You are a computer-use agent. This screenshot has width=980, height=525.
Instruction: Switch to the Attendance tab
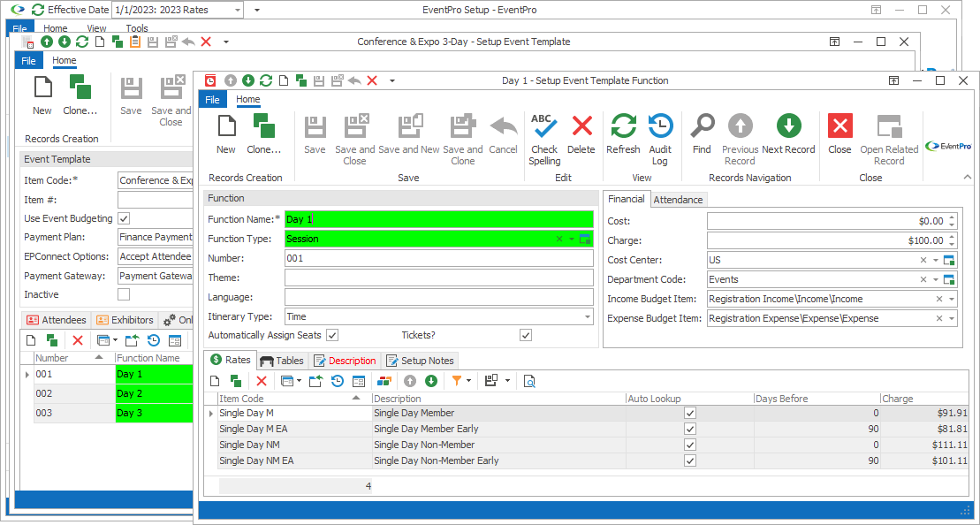point(678,200)
